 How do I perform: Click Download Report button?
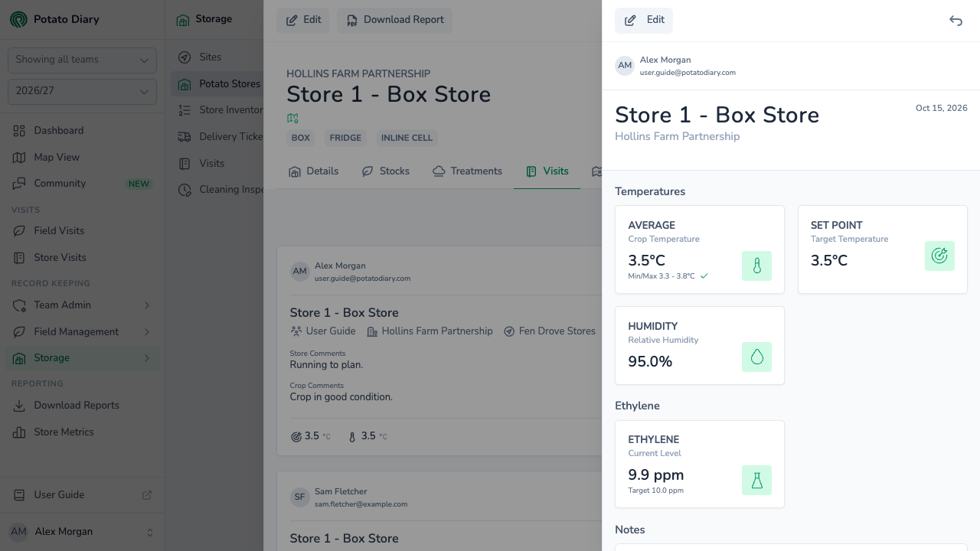394,21
